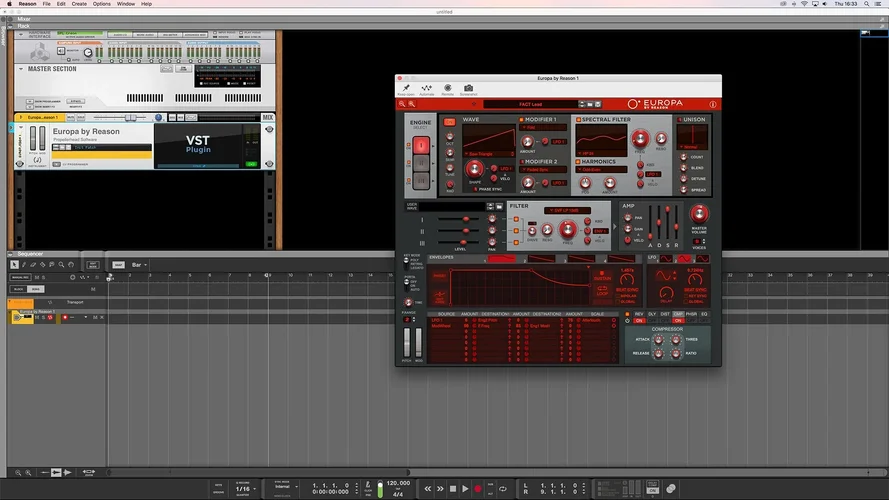889x500 pixels.
Task: Toggle the REV effect ON button
Action: 639,321
